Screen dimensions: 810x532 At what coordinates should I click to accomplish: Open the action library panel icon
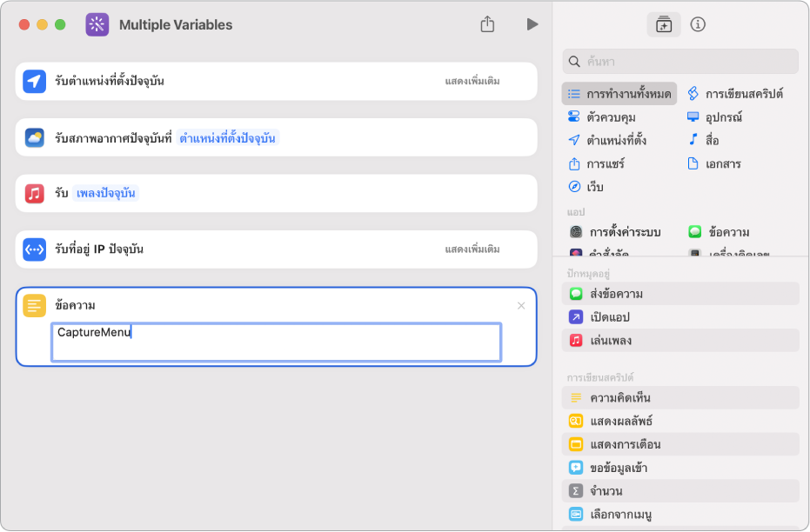pyautogui.click(x=664, y=24)
